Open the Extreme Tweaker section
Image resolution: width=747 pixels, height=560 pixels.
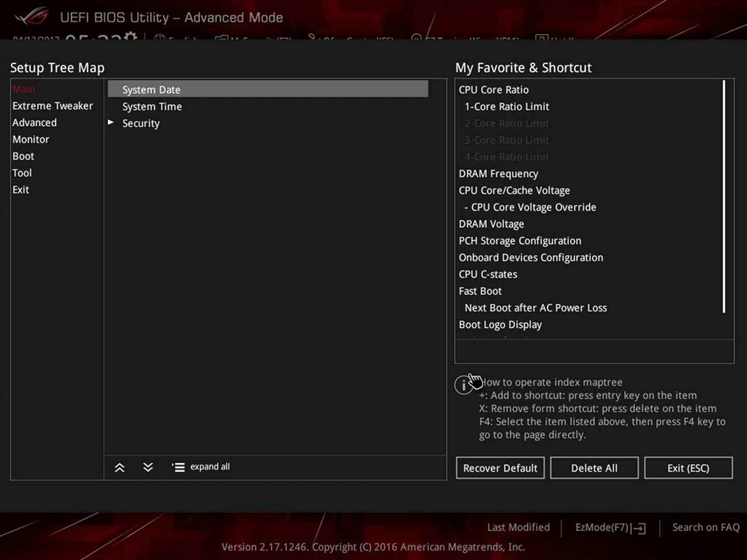coord(52,106)
